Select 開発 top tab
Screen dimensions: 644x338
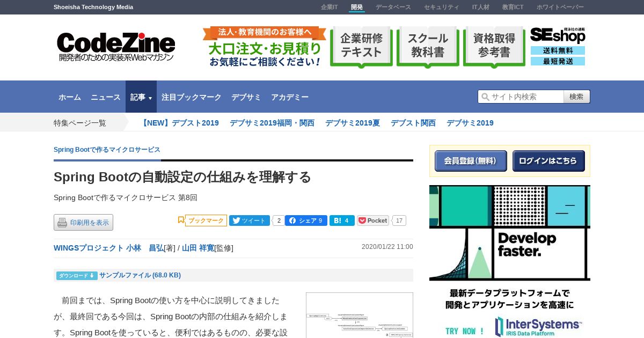point(357,7)
